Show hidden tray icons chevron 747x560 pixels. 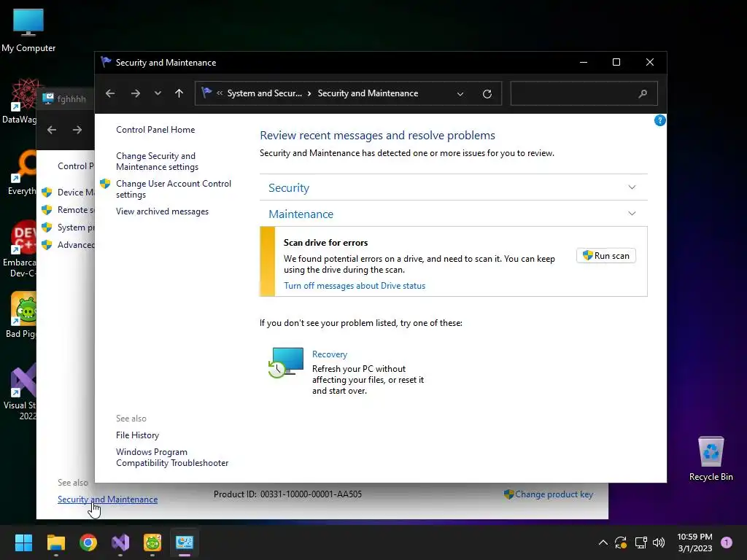pos(603,542)
